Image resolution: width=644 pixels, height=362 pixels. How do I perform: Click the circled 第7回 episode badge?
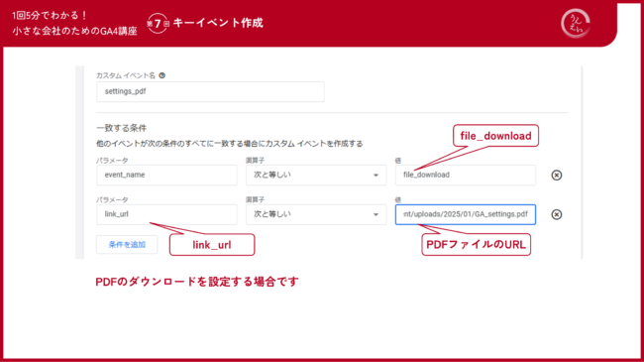click(x=158, y=24)
